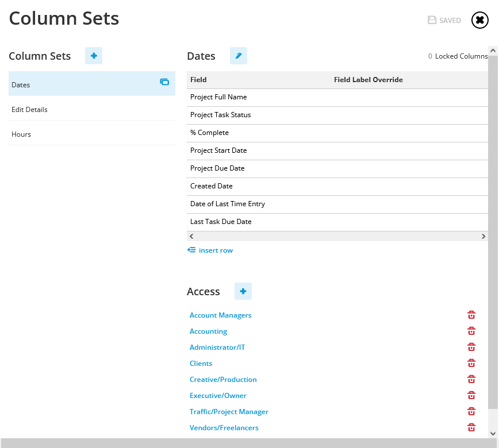This screenshot has width=499, height=448.
Task: Select the Edit Details column set
Action: (x=92, y=109)
